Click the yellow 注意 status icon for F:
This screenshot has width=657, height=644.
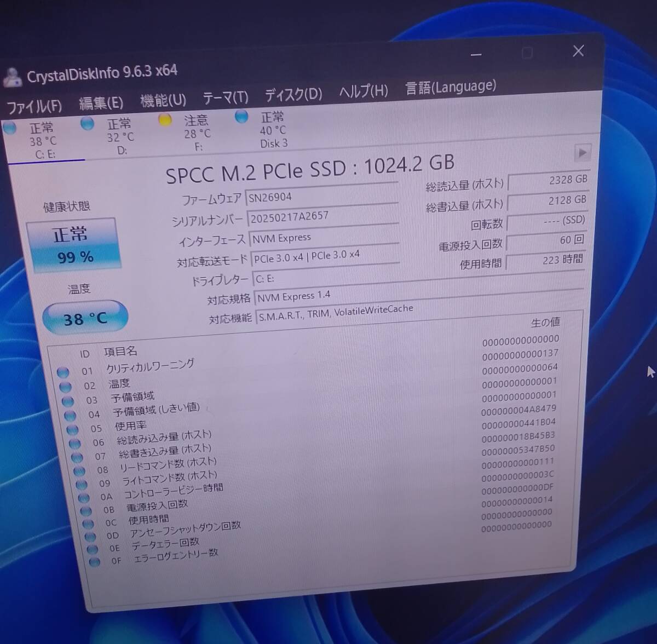click(165, 120)
